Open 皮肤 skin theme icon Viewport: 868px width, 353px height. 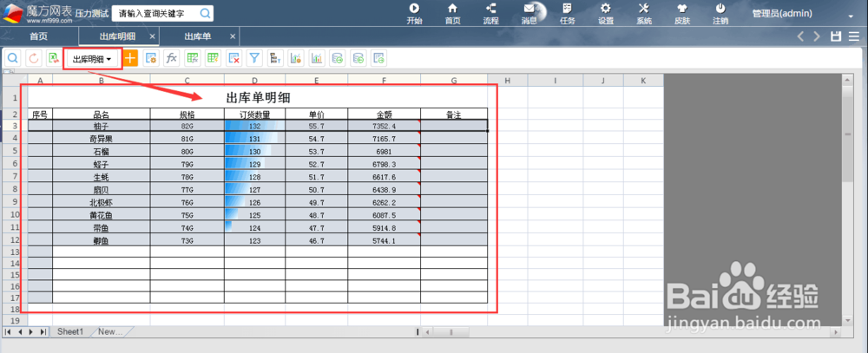(682, 14)
